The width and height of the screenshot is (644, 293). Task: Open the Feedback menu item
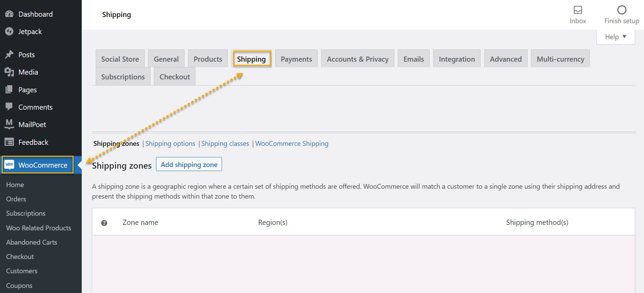(x=33, y=142)
